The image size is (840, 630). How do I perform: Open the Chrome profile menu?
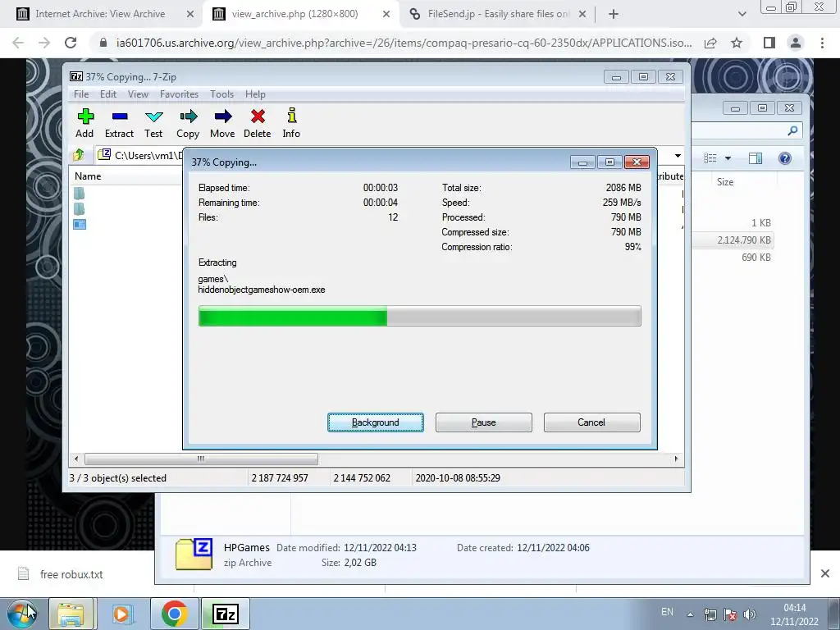coord(796,43)
